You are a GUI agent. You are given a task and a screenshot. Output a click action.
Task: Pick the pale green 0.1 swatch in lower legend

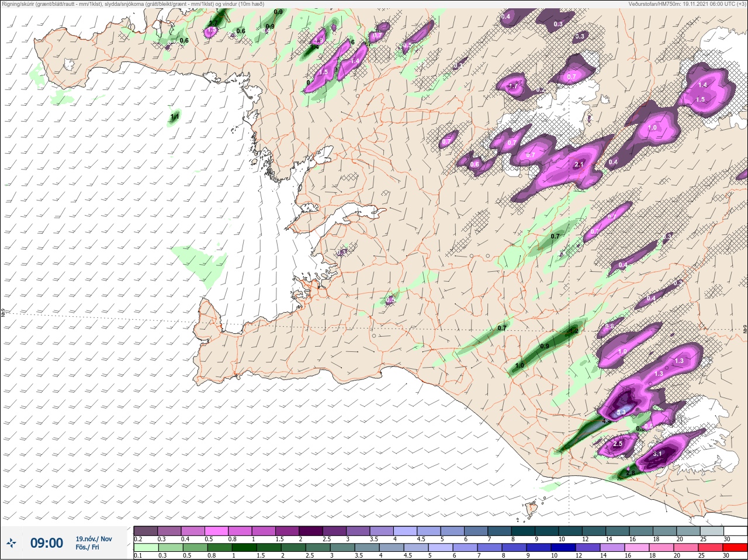pyautogui.click(x=146, y=548)
